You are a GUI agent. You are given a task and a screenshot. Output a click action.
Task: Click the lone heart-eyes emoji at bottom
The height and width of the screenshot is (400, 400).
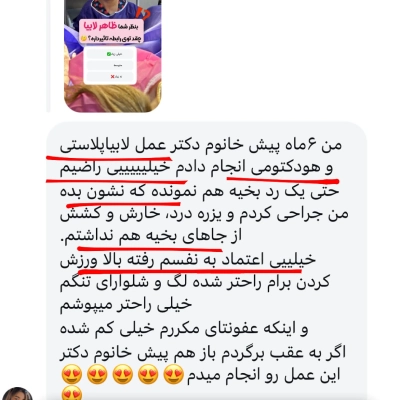pos(72,394)
